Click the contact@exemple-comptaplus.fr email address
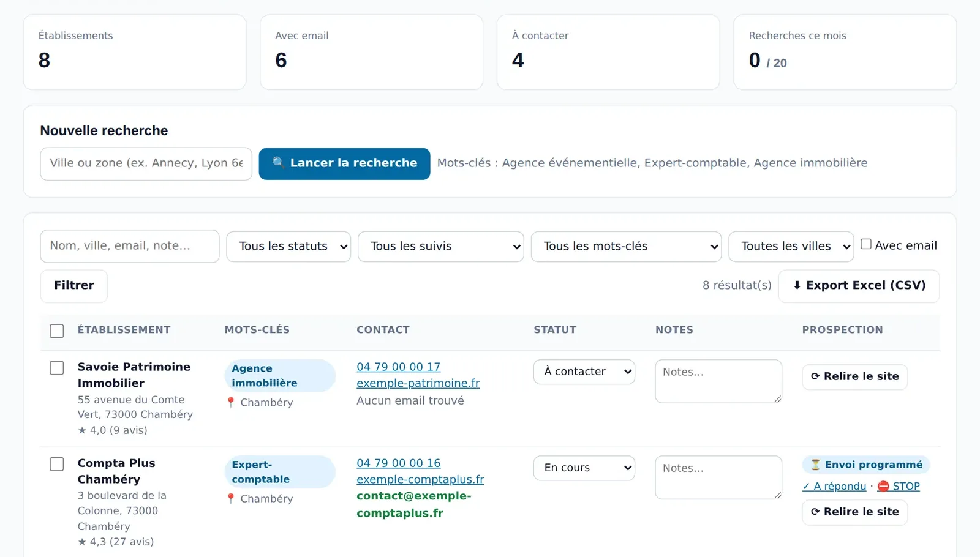 tap(414, 504)
